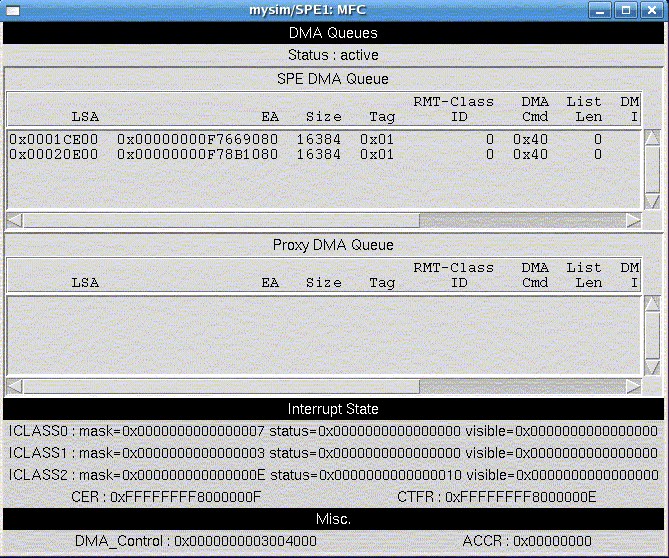Open the window menu icon in title bar
This screenshot has width=669, height=558.
[12, 10]
